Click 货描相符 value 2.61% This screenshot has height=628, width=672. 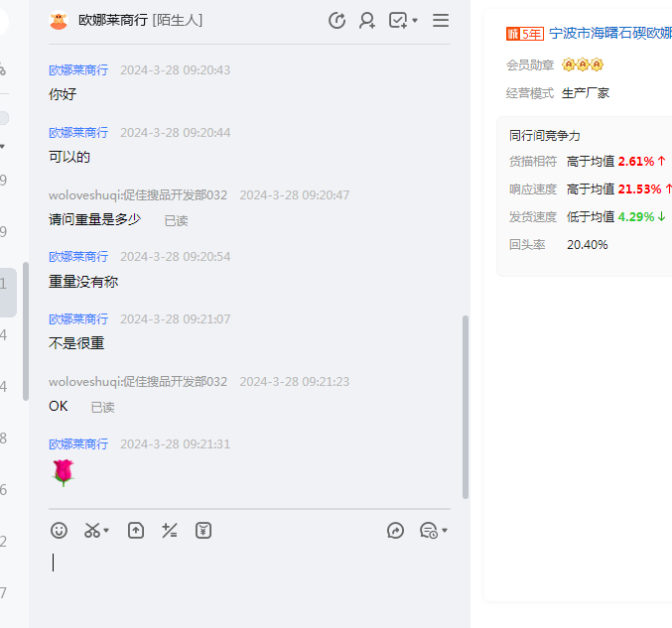click(636, 162)
